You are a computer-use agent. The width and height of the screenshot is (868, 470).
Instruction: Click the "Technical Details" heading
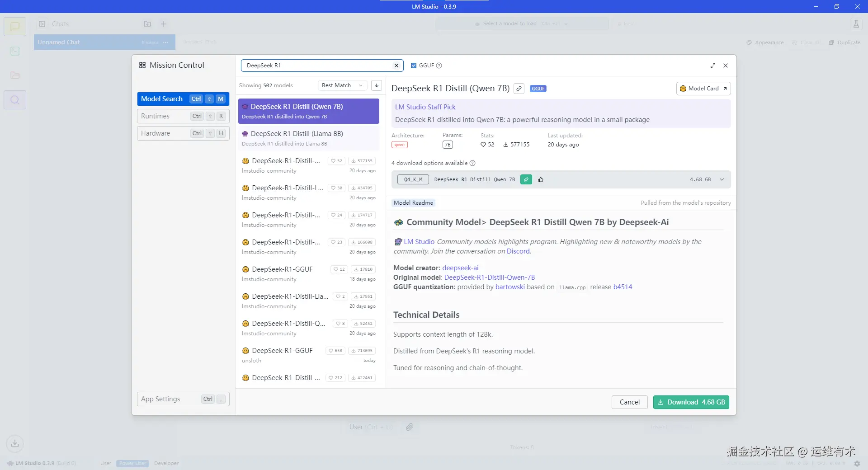click(x=426, y=315)
